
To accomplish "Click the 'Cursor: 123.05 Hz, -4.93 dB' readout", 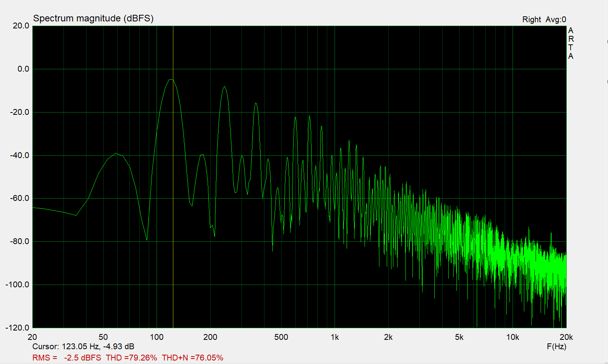I will click(x=83, y=346).
